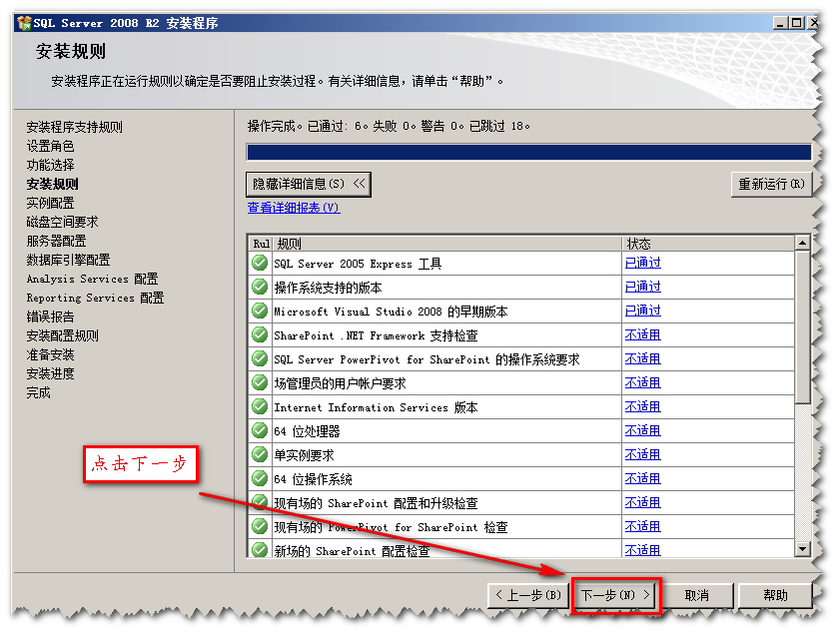Click the 操作完成 status summary text

389,127
